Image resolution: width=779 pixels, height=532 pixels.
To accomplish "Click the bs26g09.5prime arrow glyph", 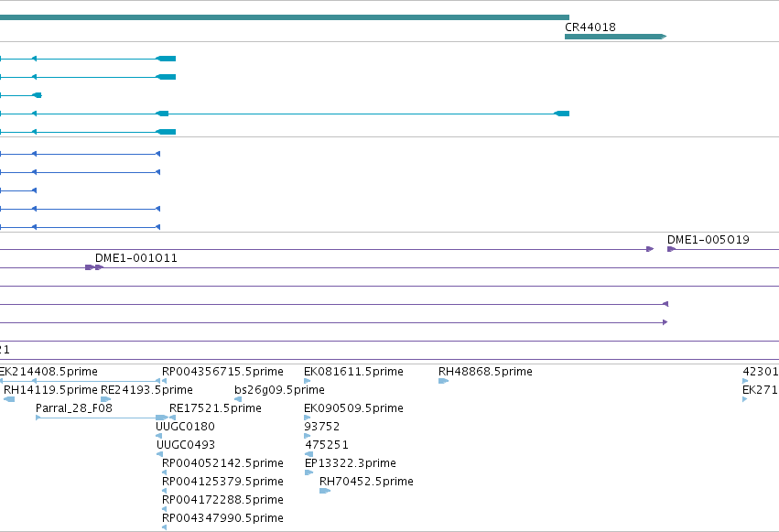I will tap(238, 399).
